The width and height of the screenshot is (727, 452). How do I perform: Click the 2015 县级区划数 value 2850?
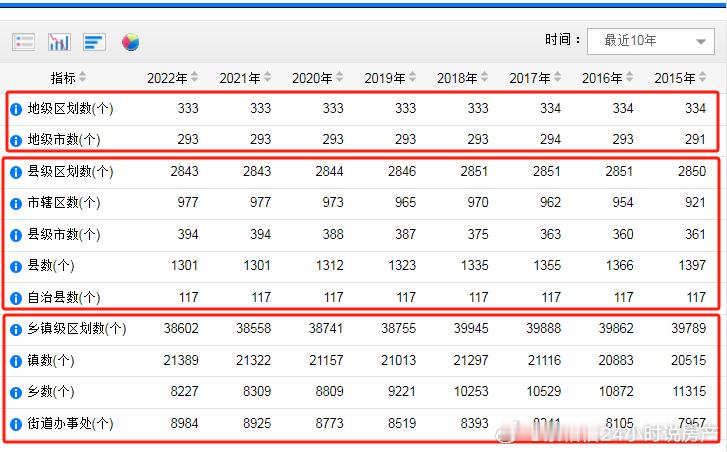pyautogui.click(x=692, y=172)
